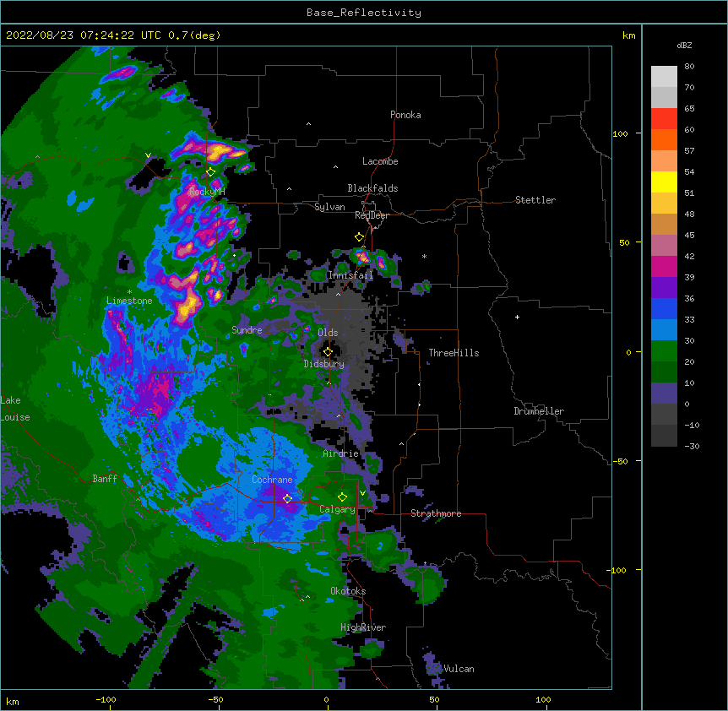Select the slate purple 0-10 dBZ swatch
This screenshot has width=728, height=711.
point(664,393)
